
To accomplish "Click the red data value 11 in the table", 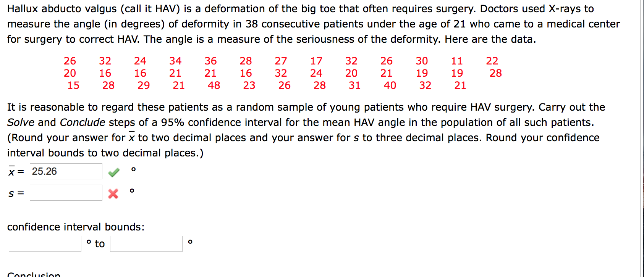I will [x=457, y=61].
